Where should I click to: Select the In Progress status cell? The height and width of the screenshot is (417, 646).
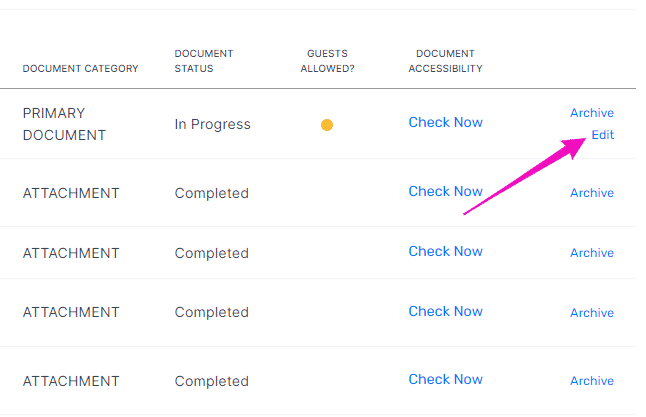pyautogui.click(x=212, y=124)
